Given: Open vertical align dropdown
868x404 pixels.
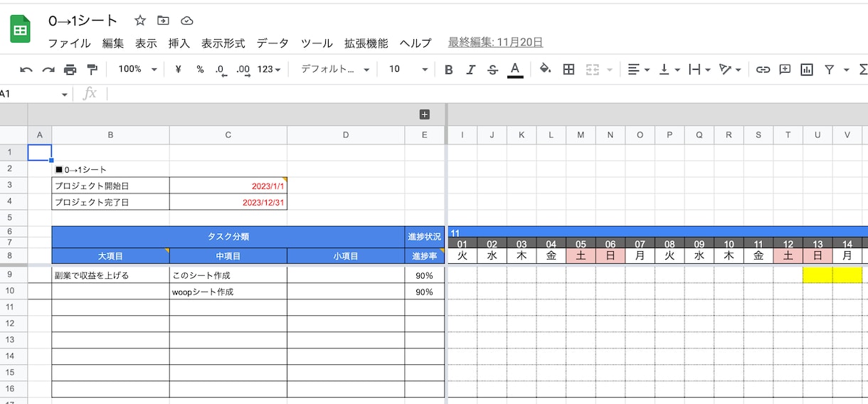Looking at the screenshot, I should tap(669, 69).
